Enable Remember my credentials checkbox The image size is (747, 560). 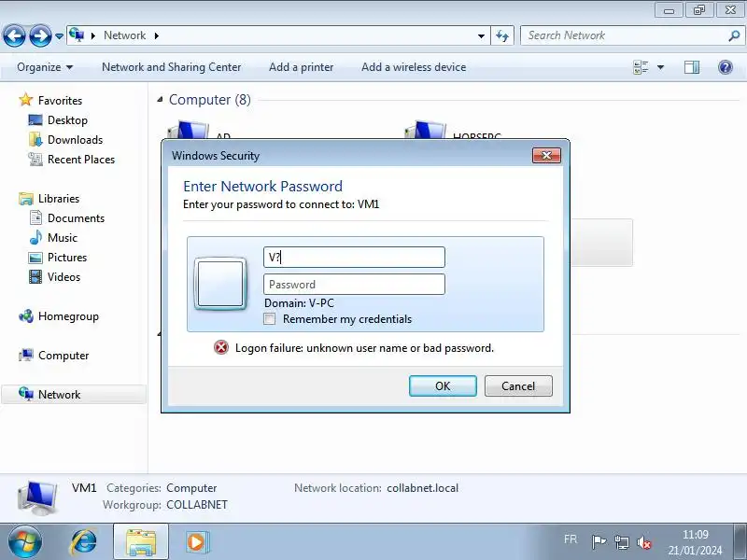click(270, 319)
